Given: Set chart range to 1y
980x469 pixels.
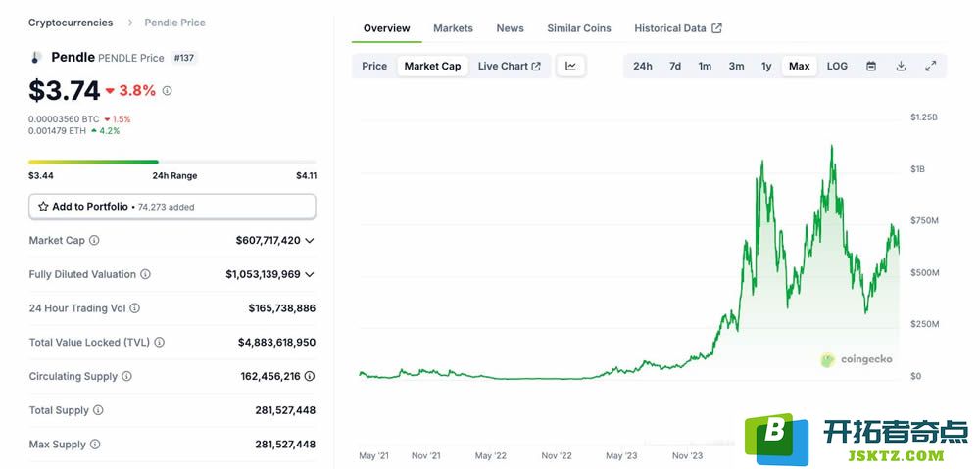Looking at the screenshot, I should pyautogui.click(x=766, y=66).
